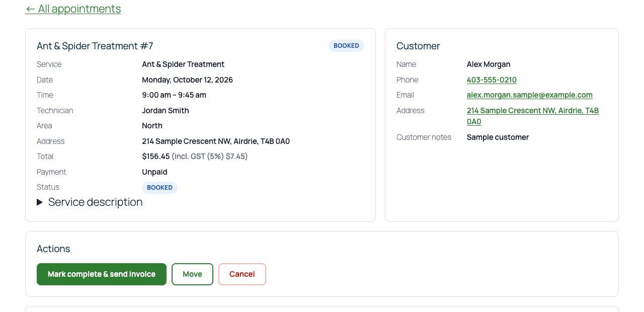This screenshot has height=312, width=644.
Task: Select the Actions section heading
Action: coord(53,249)
